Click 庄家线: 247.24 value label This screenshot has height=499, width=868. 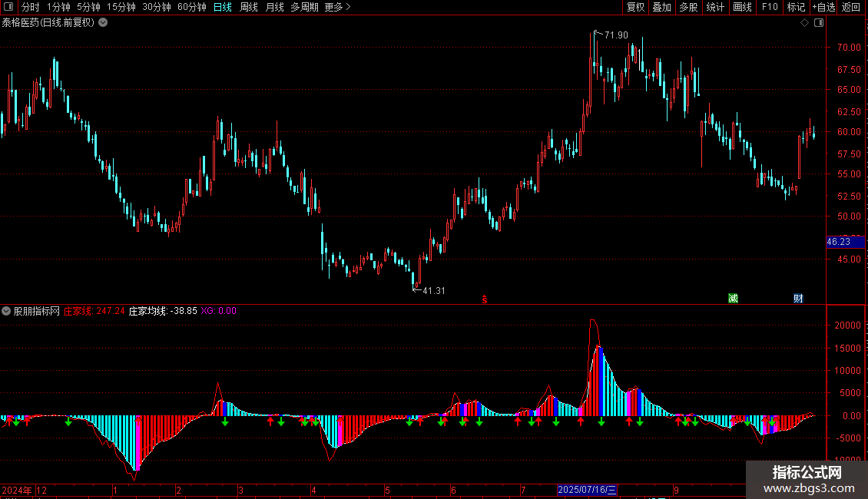coord(94,311)
